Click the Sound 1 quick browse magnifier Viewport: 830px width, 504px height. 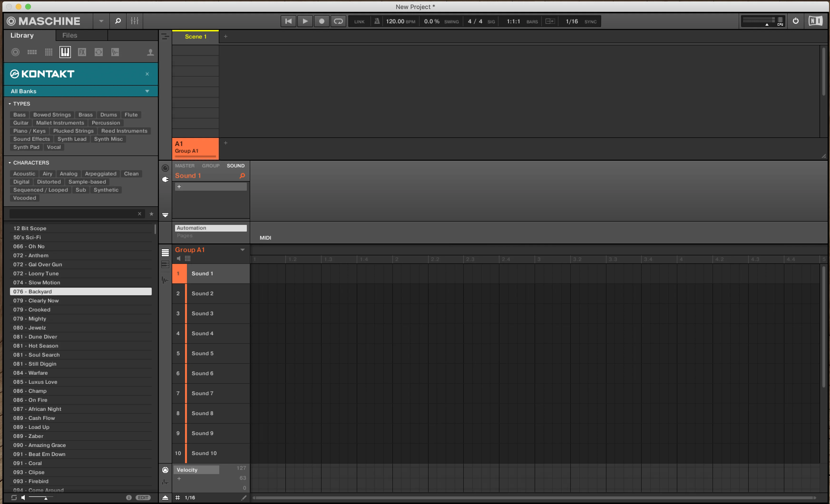point(242,176)
